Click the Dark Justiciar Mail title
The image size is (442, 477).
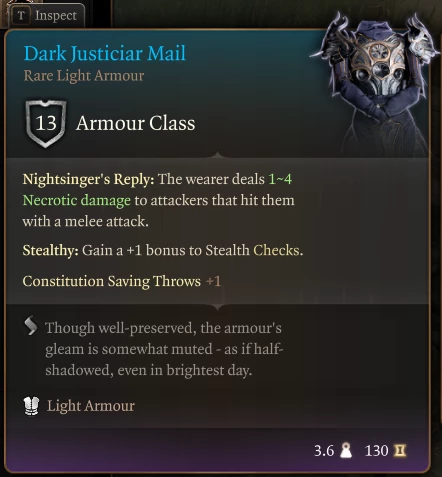[105, 53]
